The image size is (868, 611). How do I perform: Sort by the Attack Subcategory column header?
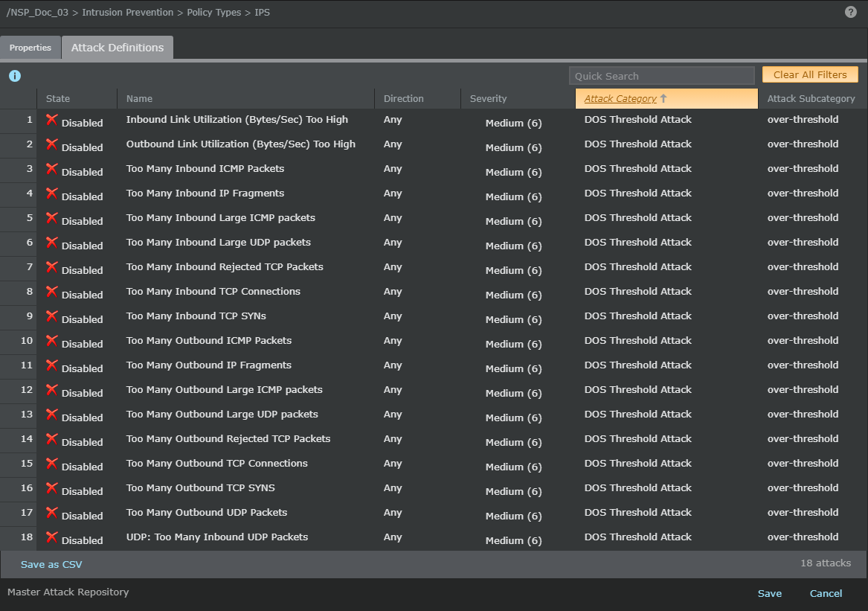(x=811, y=98)
